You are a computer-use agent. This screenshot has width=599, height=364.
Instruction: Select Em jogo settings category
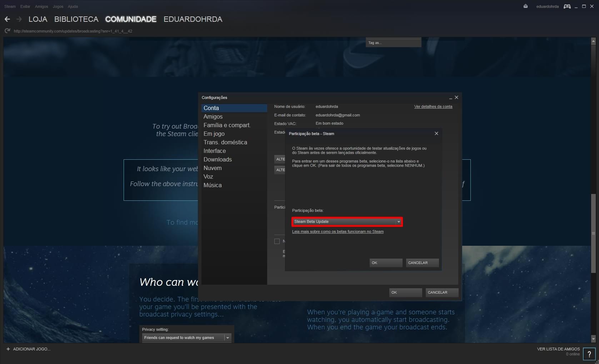point(234,134)
